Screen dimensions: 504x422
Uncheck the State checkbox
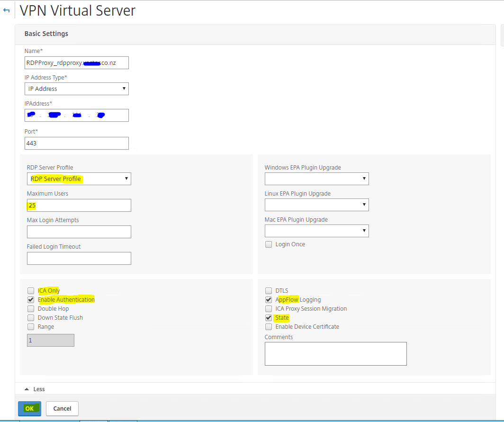tap(269, 317)
